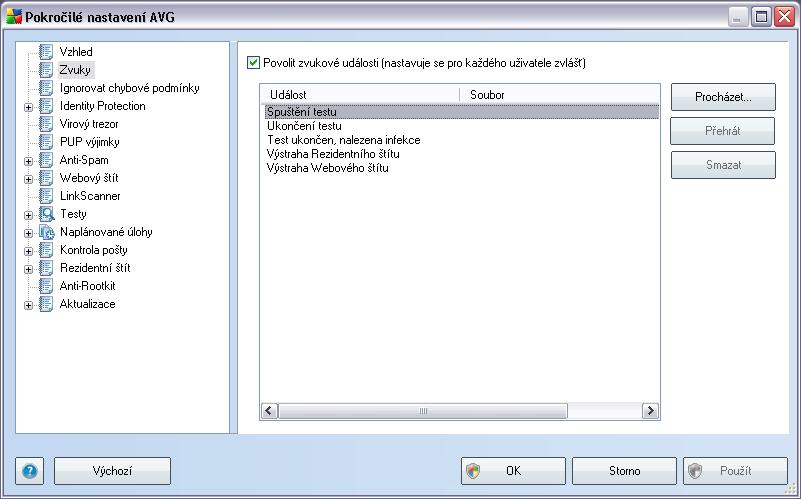Image resolution: width=801 pixels, height=499 pixels.
Task: Click the Kontrola pošty icon
Action: pyautogui.click(x=46, y=250)
